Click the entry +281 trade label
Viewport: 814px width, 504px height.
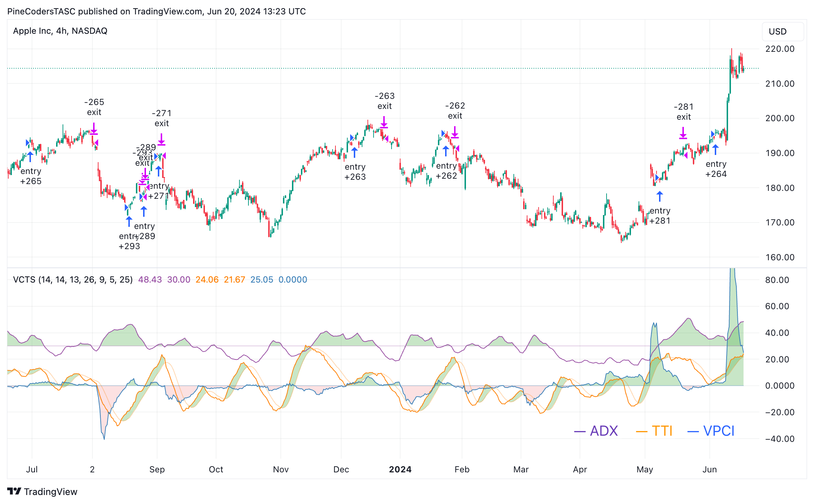point(660,216)
